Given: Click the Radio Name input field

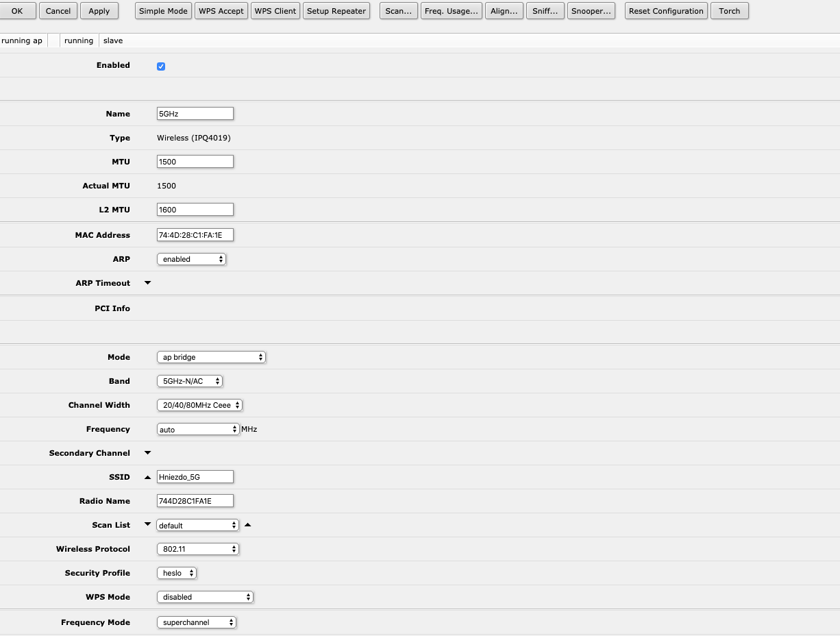Looking at the screenshot, I should pyautogui.click(x=195, y=501).
